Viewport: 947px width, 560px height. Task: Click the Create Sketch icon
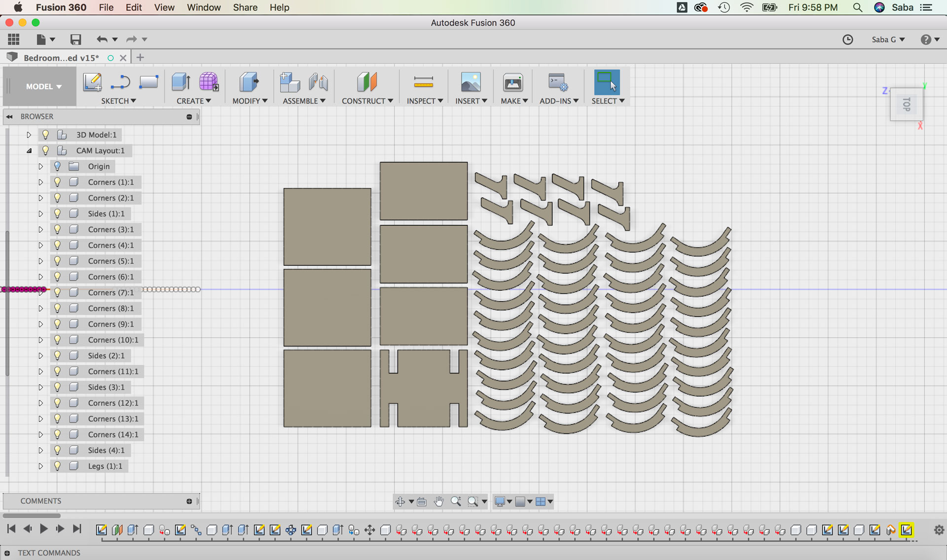tap(92, 82)
